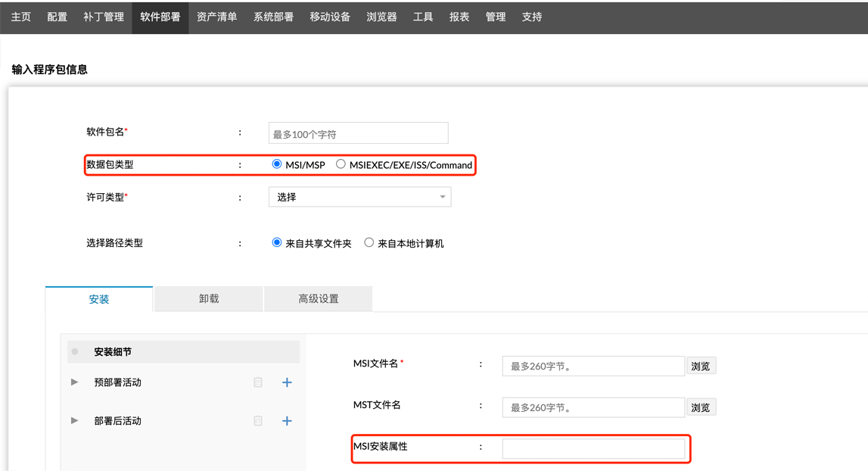
Task: Click the clipboard icon in 部署后活动 row
Action: click(258, 421)
